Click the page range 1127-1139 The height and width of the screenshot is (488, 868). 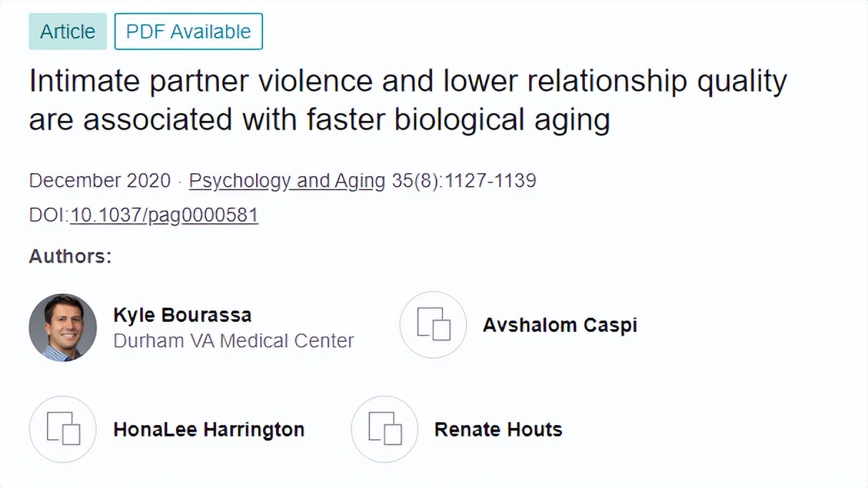pos(491,180)
